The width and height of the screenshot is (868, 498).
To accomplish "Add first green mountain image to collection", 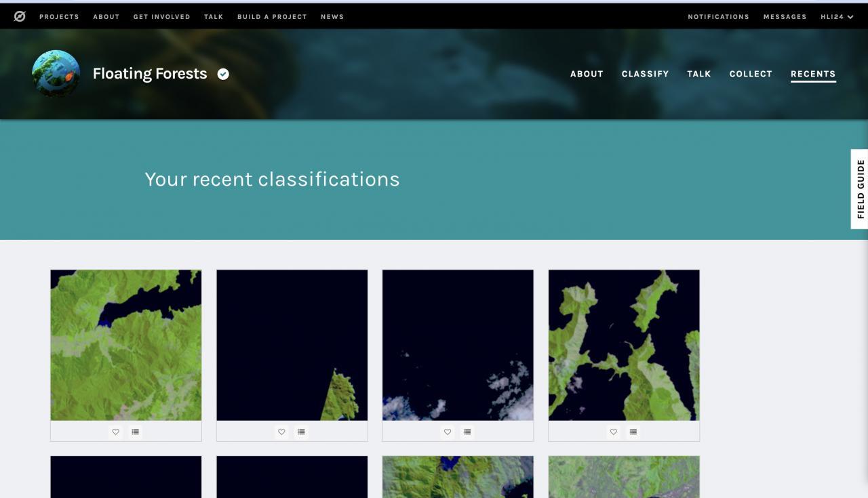I will point(136,432).
